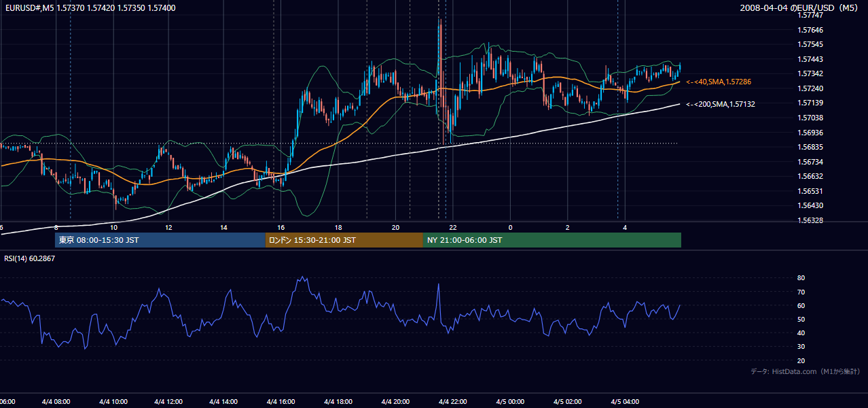Click price level 1.57342 on the price axis

810,73
